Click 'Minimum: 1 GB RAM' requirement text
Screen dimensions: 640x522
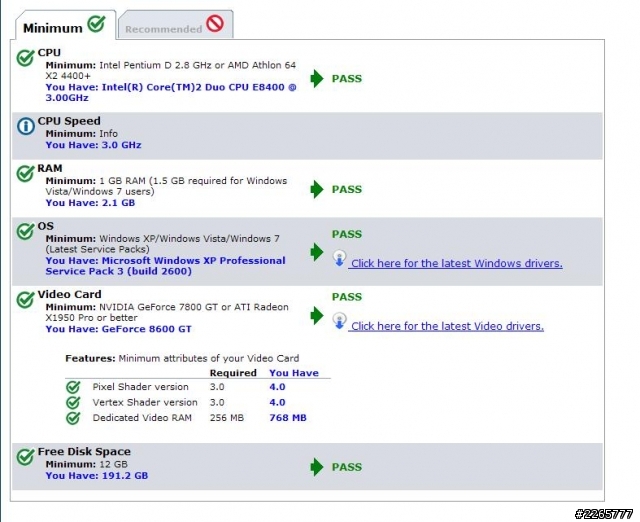click(166, 186)
